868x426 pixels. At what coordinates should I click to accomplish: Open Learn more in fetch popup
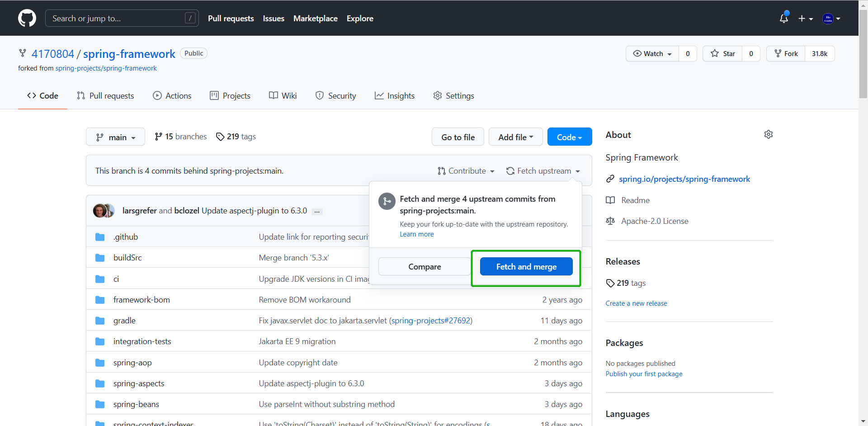point(417,234)
